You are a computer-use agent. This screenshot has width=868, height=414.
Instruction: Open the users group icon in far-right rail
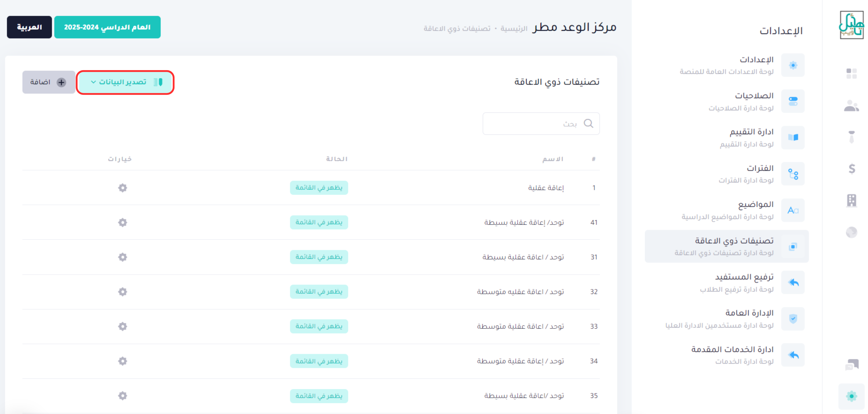point(851,106)
